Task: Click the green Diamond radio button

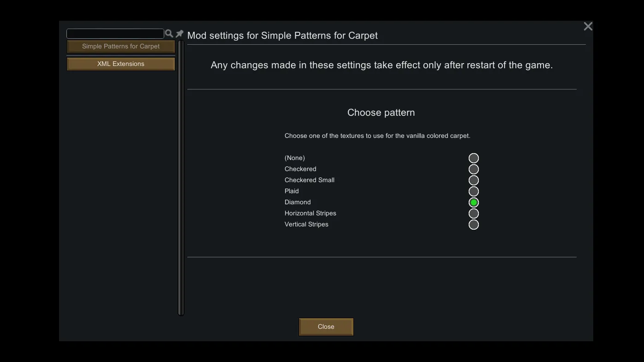Action: tap(473, 202)
